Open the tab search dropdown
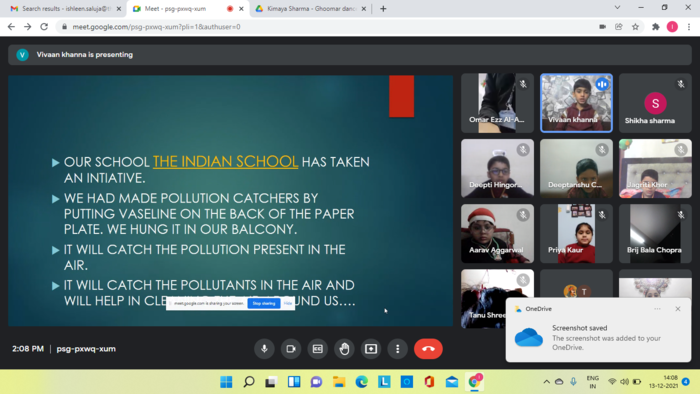 coord(617,8)
